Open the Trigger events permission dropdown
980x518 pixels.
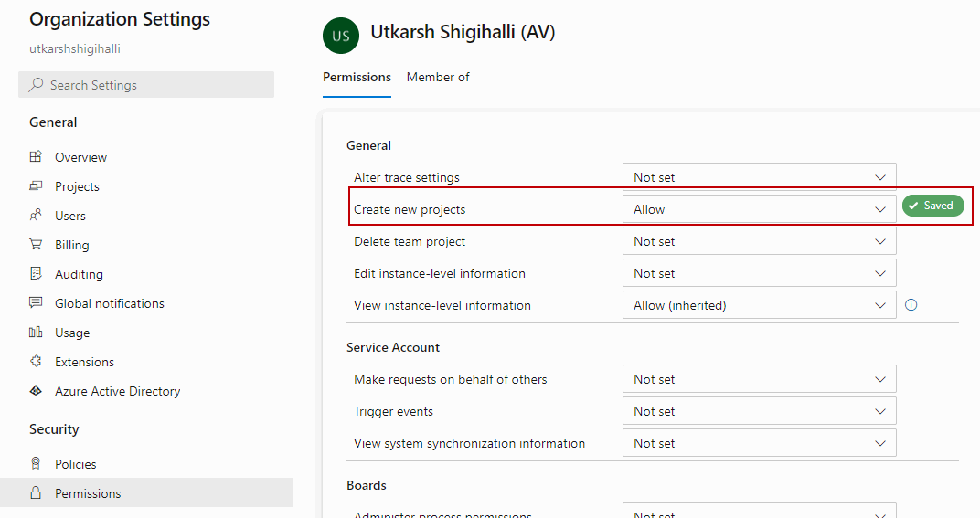759,411
